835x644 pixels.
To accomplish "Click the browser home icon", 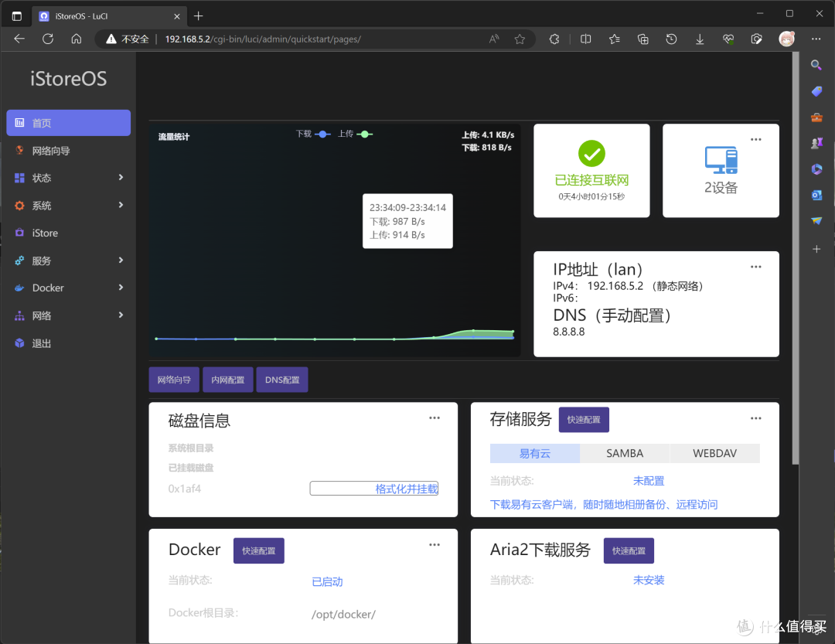I will coord(76,39).
